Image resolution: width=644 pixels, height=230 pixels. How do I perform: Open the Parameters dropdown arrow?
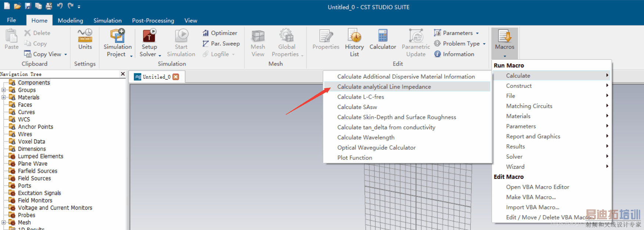point(477,33)
